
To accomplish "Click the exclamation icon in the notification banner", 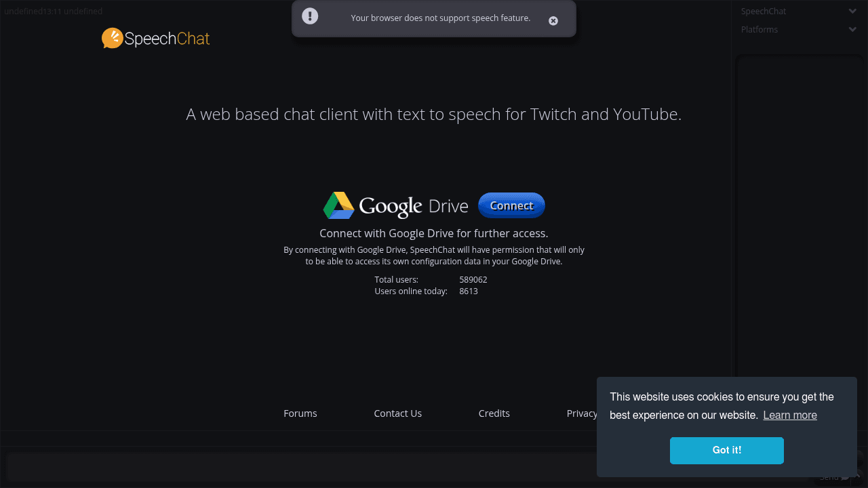I will tap(310, 16).
